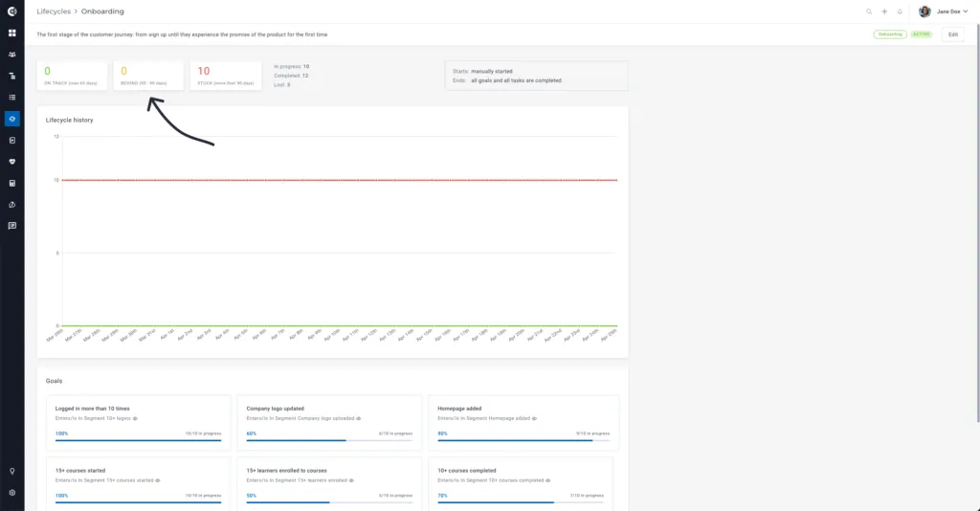Image resolution: width=980 pixels, height=511 pixels.
Task: Open the dashboard grid icon
Action: point(11,33)
